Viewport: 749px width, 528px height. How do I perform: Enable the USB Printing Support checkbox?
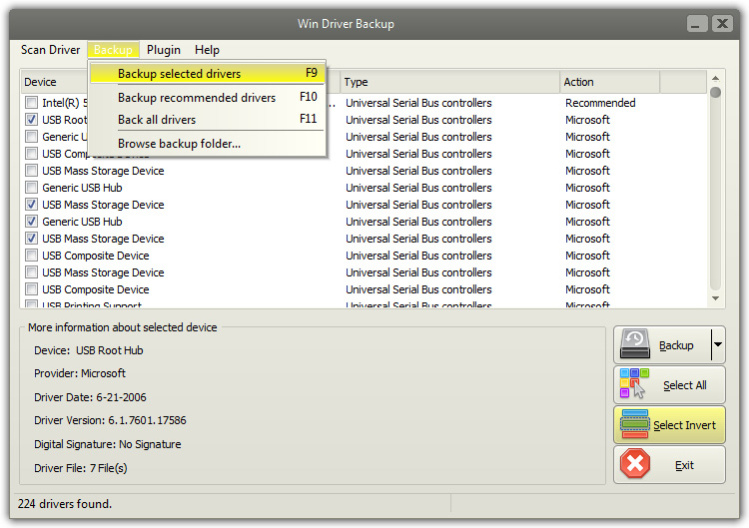(32, 305)
